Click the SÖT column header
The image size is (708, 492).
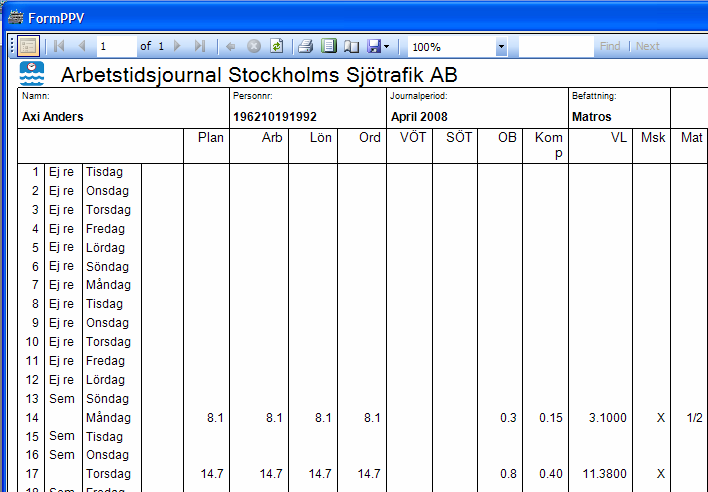pyautogui.click(x=459, y=137)
